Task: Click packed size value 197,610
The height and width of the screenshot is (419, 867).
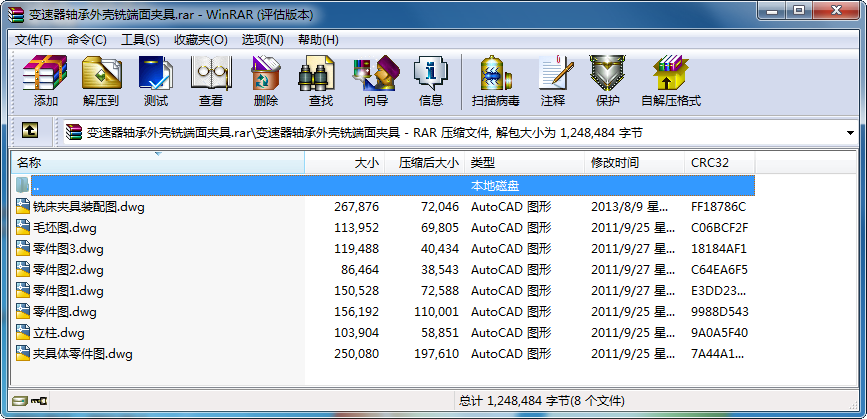Action: click(x=437, y=354)
